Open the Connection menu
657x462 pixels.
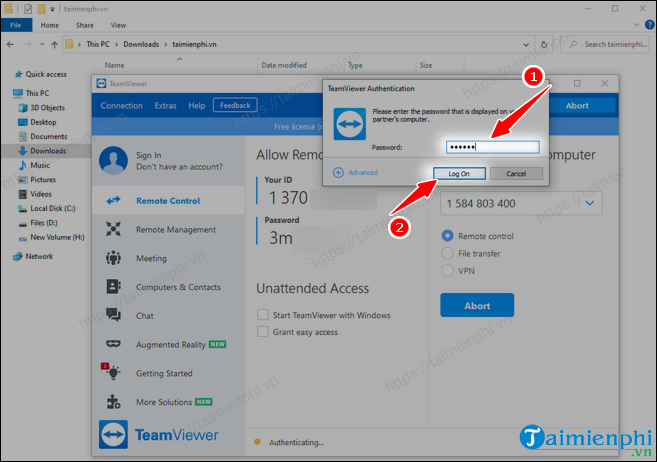tap(122, 106)
